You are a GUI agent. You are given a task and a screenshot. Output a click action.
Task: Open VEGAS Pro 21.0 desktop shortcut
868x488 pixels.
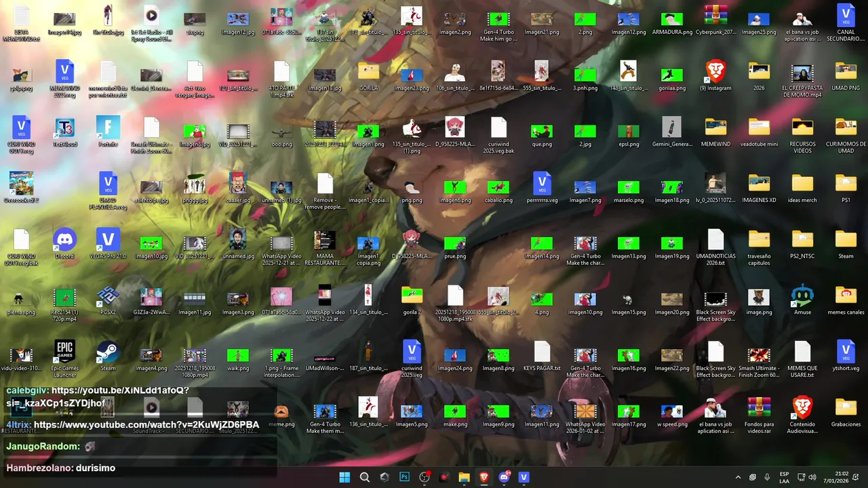click(108, 244)
